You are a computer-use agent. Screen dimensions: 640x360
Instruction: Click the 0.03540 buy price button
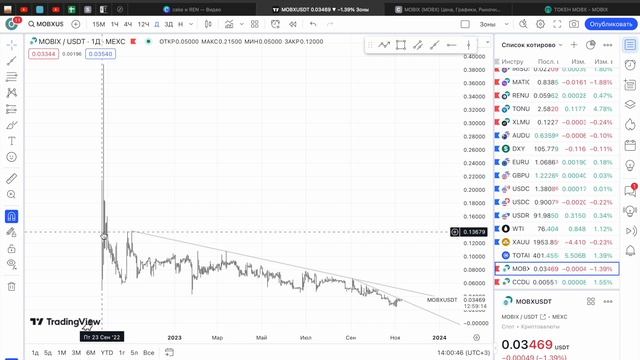100,54
